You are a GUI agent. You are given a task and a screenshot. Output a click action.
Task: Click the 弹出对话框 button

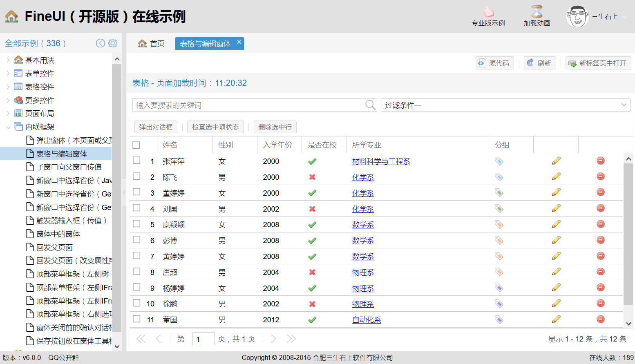click(x=156, y=127)
